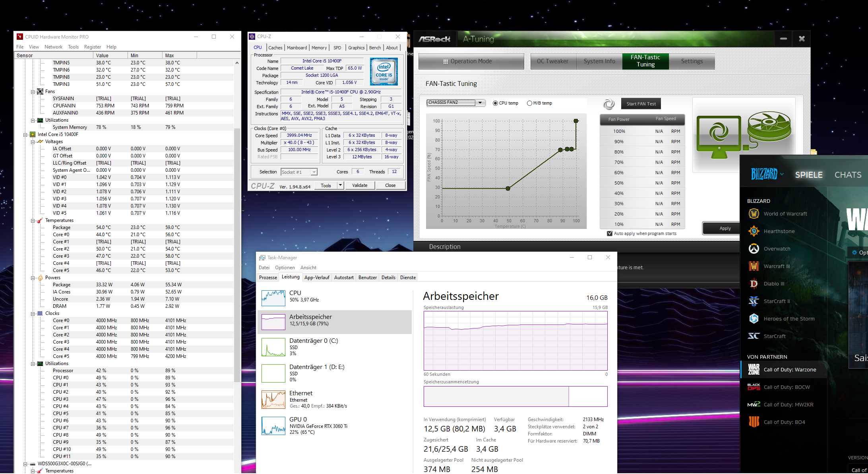Open the OC Tweaker tab in A-Tuning
Image resolution: width=868 pixels, height=474 pixels.
552,61
